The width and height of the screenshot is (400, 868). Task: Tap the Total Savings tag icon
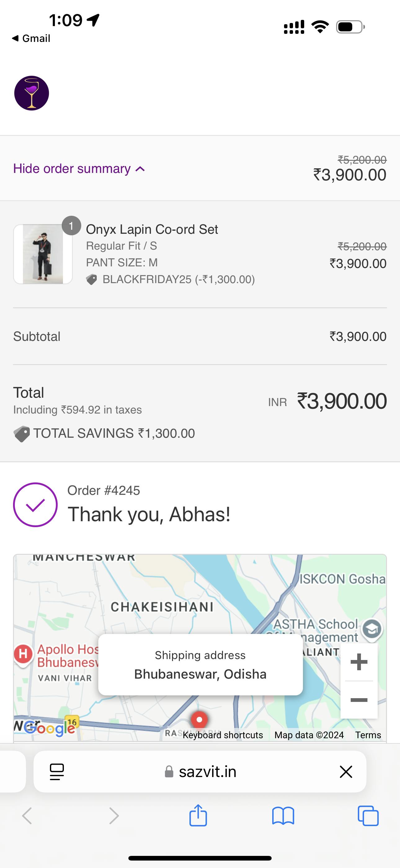click(21, 434)
